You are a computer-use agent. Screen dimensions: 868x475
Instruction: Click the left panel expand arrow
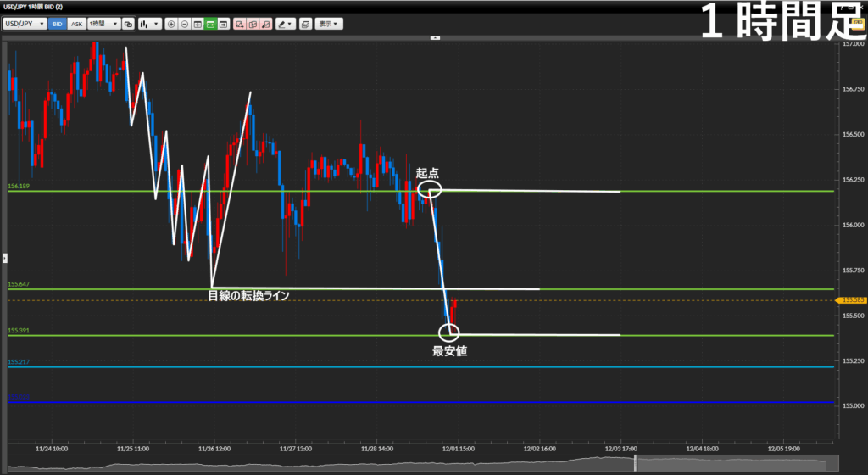pyautogui.click(x=3, y=256)
